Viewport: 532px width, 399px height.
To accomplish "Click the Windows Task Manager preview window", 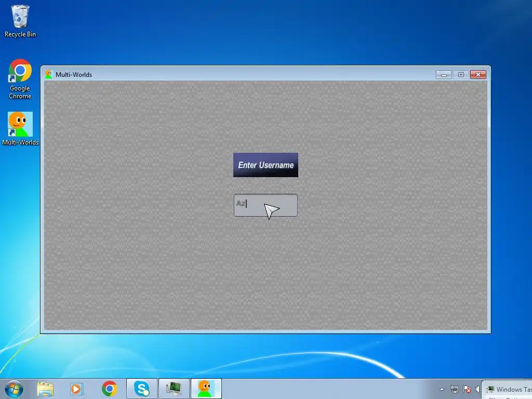I will pyautogui.click(x=508, y=390).
